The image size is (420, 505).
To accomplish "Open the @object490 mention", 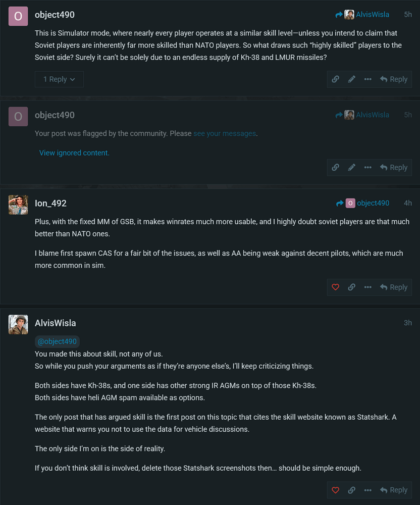I will tap(57, 341).
